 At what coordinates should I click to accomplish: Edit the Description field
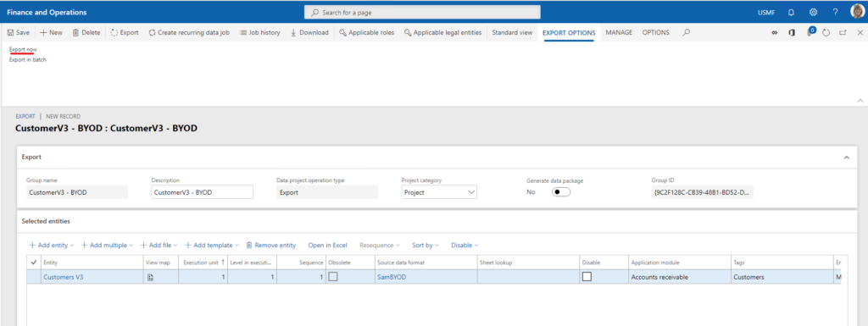(202, 192)
